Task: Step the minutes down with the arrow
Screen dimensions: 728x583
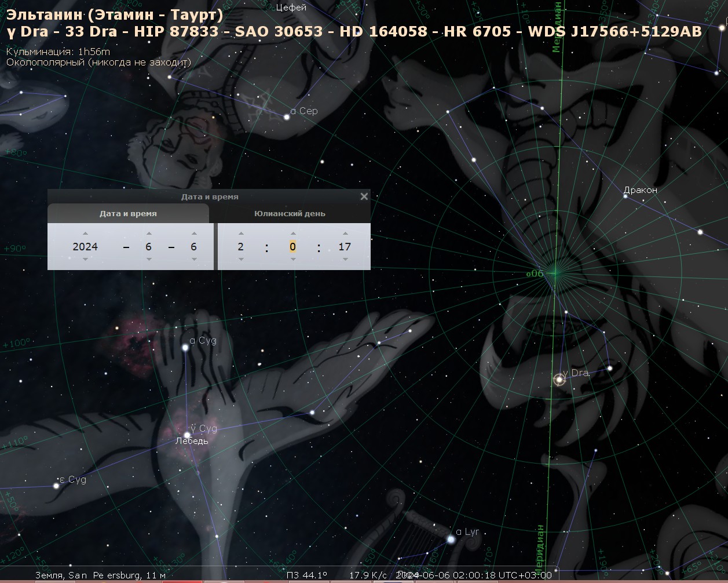Action: 293,259
